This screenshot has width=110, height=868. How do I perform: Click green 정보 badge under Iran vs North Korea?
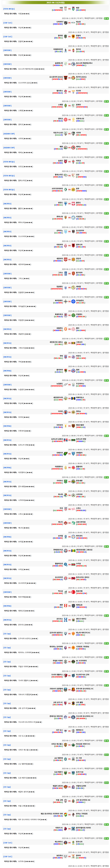coord(106,19)
